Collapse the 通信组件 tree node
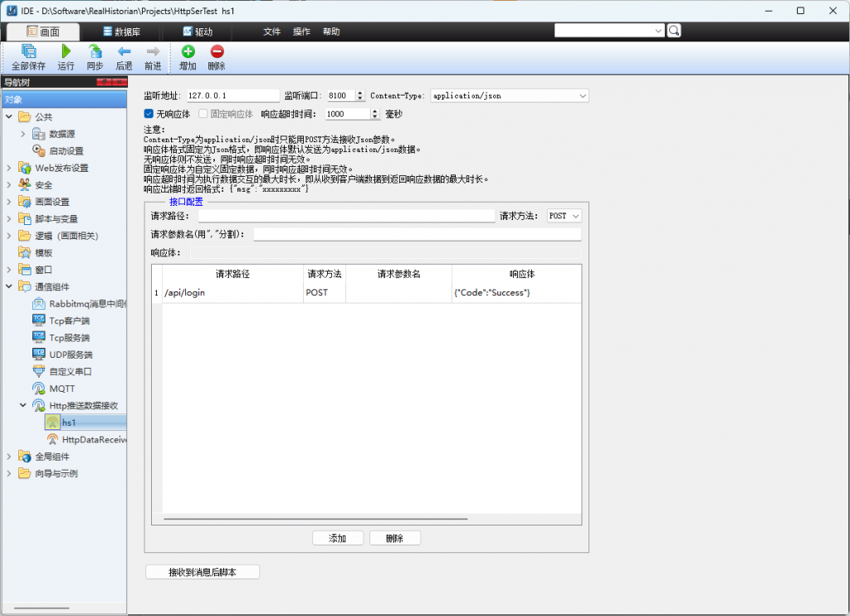 9,286
